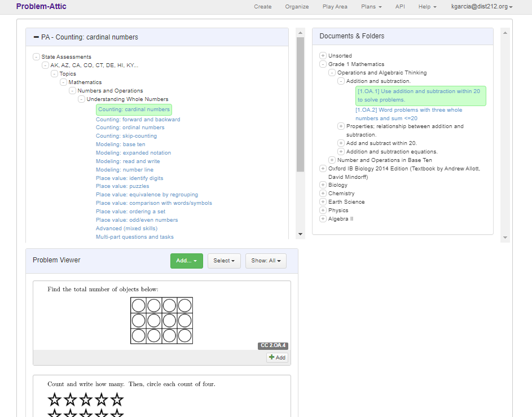The height and width of the screenshot is (417, 532).
Task: Expand the Chemistry folder plus icon
Action: tap(323, 194)
